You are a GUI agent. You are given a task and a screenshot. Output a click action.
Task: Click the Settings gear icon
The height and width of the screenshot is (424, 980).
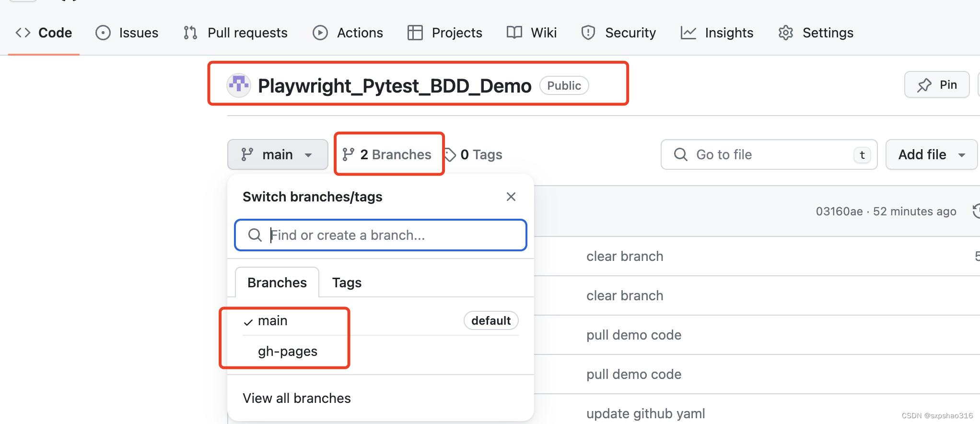coord(786,33)
